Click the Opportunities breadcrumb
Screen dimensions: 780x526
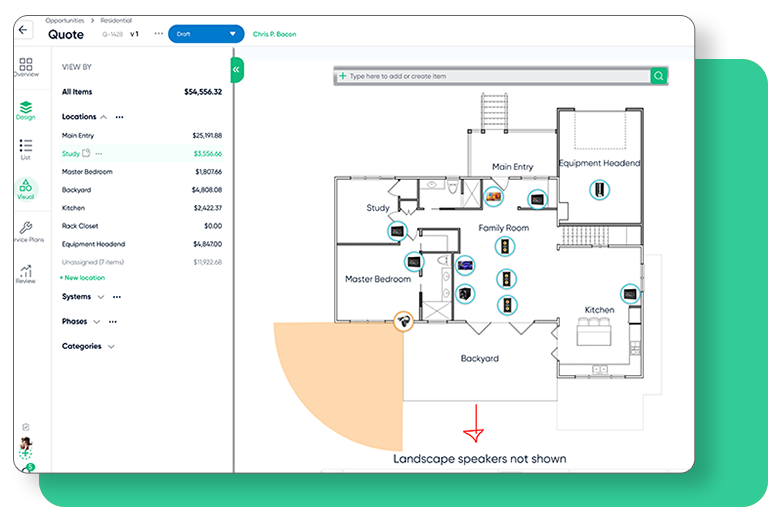[65, 20]
